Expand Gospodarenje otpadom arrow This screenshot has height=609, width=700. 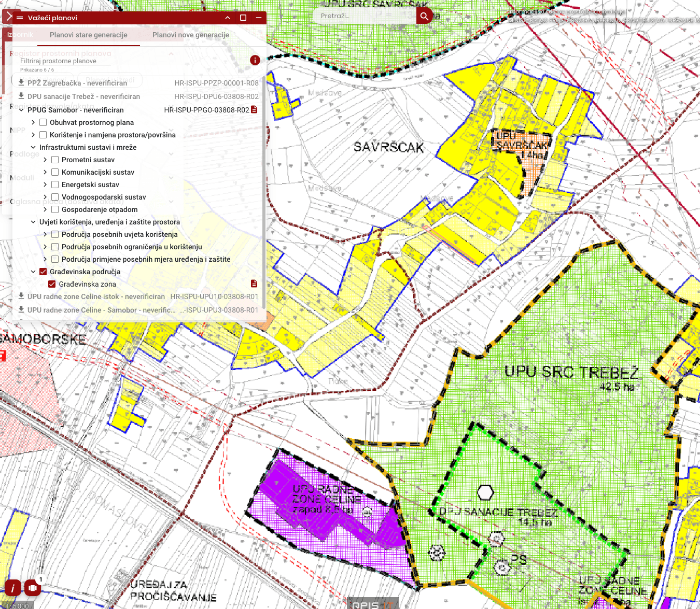click(x=45, y=209)
